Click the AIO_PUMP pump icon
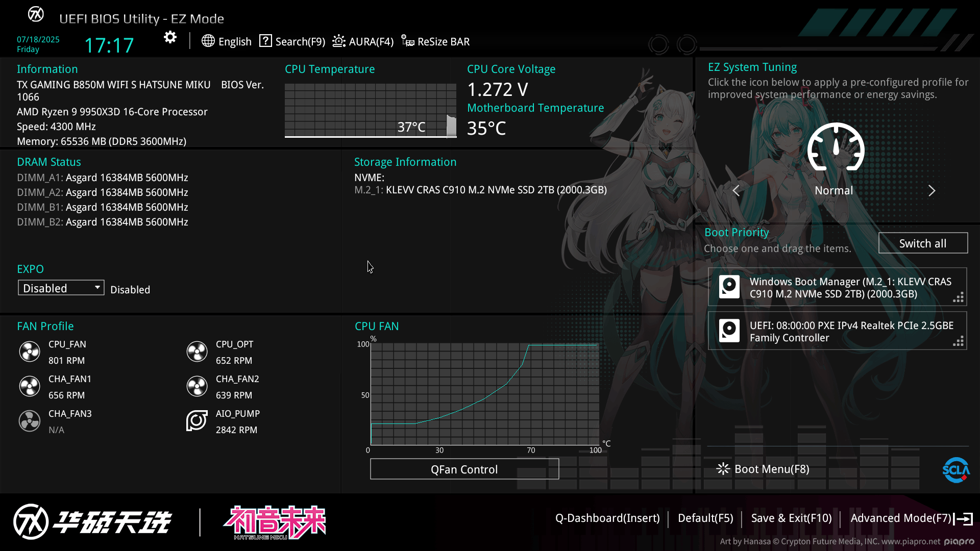 pos(197,421)
